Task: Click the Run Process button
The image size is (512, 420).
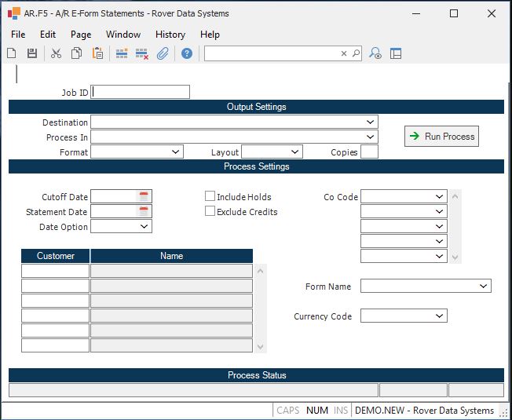Action: [x=441, y=137]
